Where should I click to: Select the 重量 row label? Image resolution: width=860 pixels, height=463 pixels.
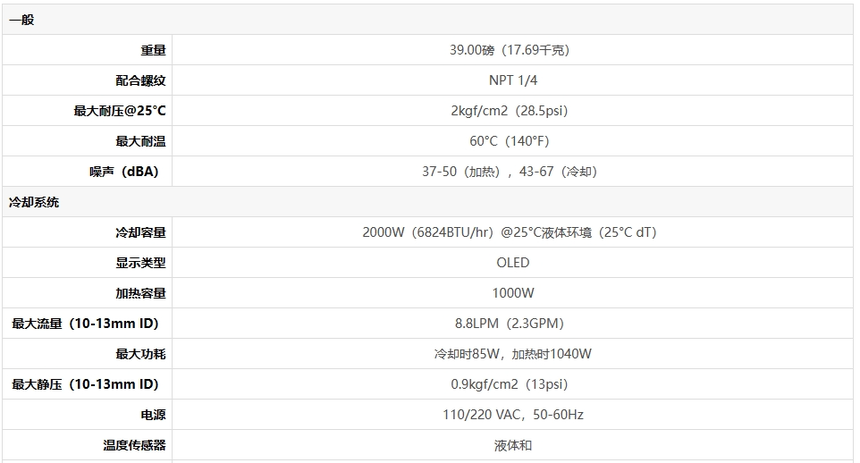153,50
